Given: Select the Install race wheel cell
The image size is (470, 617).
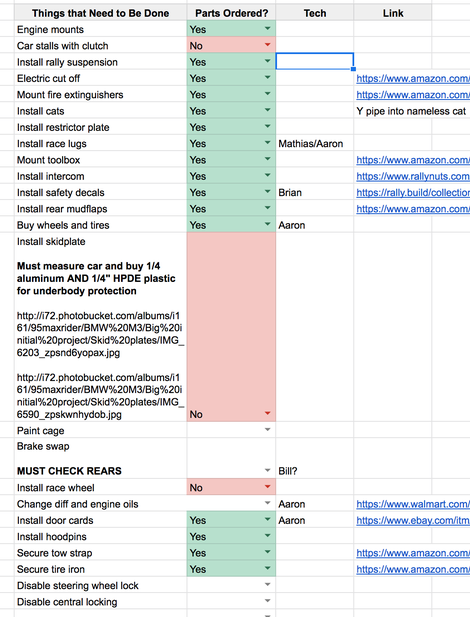Looking at the screenshot, I should 100,488.
